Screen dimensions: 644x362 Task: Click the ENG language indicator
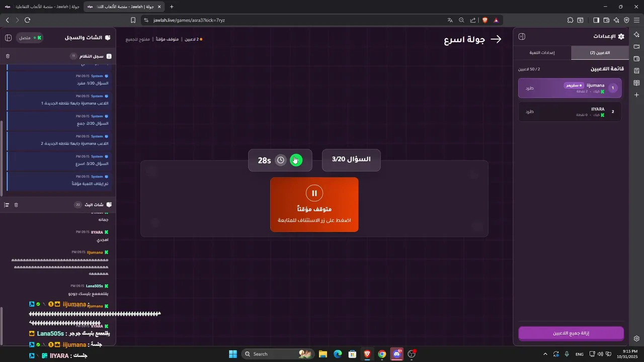pos(580,354)
